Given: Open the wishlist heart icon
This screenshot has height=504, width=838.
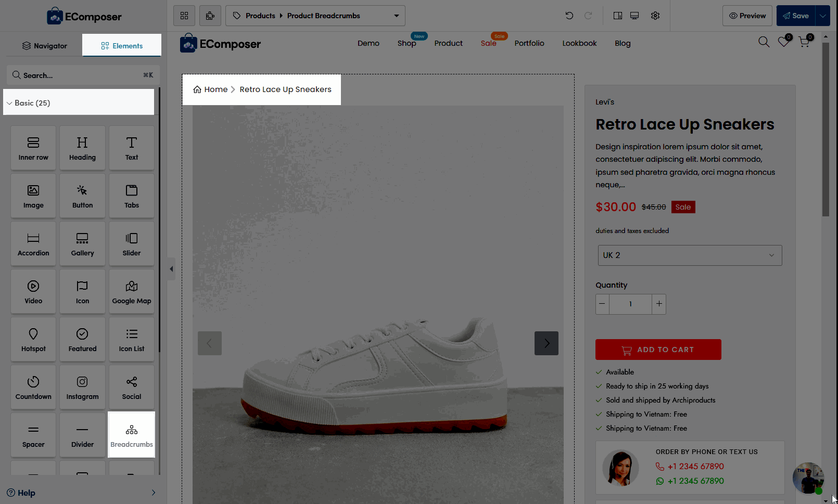Looking at the screenshot, I should pyautogui.click(x=783, y=42).
